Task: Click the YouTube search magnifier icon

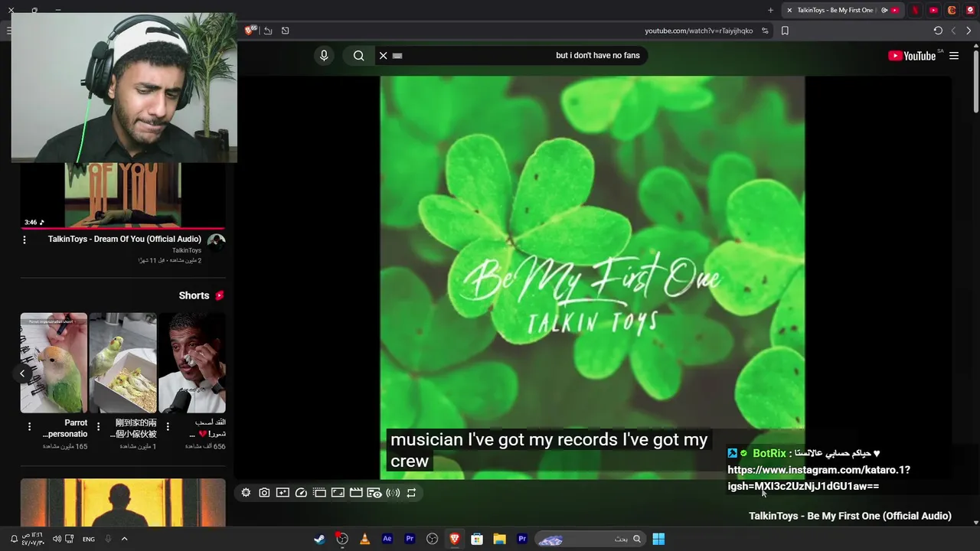Action: (x=358, y=55)
